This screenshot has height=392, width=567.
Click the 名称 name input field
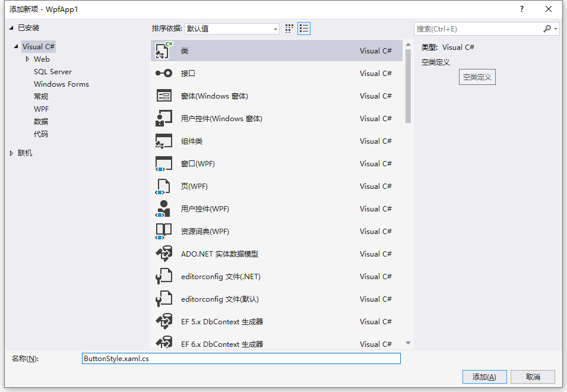click(241, 358)
